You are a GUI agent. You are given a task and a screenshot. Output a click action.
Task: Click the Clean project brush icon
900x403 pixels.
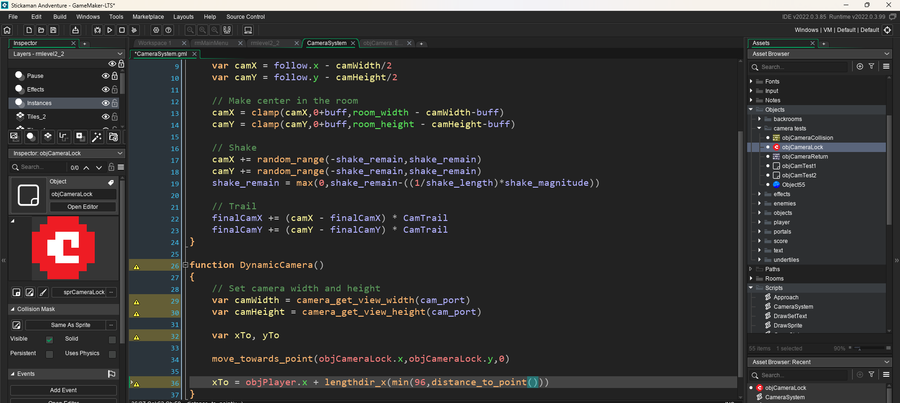[134, 30]
